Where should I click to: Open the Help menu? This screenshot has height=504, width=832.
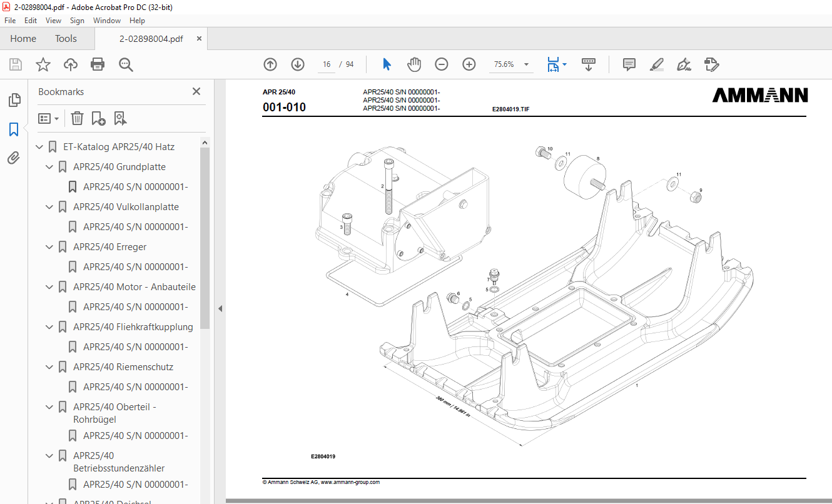click(x=137, y=21)
